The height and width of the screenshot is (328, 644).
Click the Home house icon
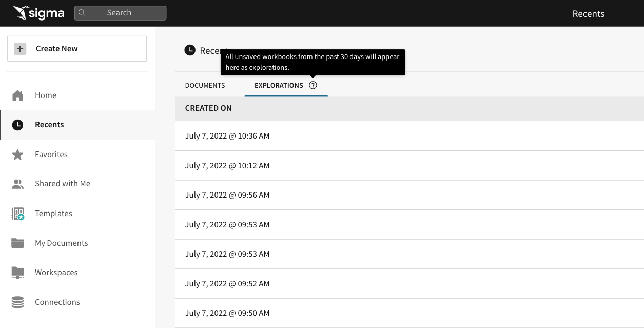pyautogui.click(x=17, y=95)
